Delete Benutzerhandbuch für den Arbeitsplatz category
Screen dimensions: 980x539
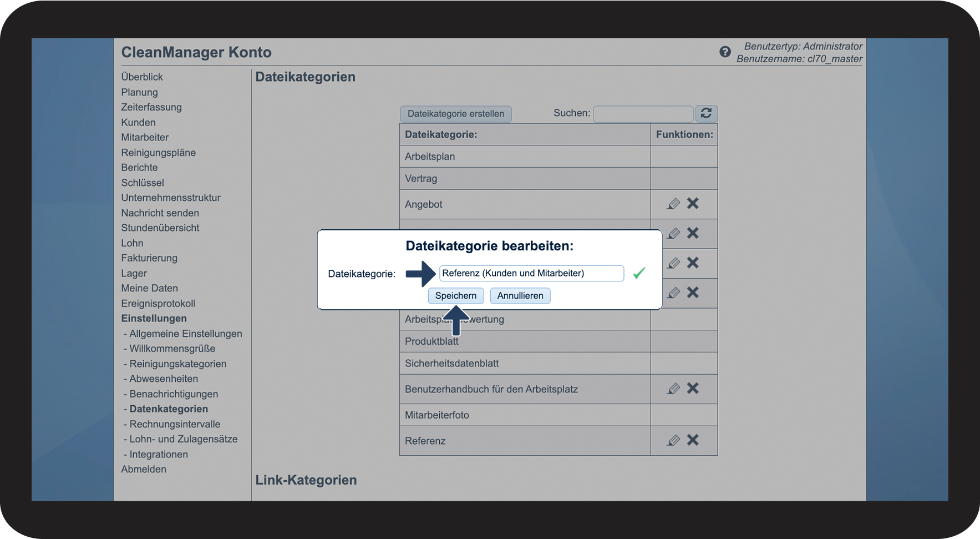coord(693,389)
